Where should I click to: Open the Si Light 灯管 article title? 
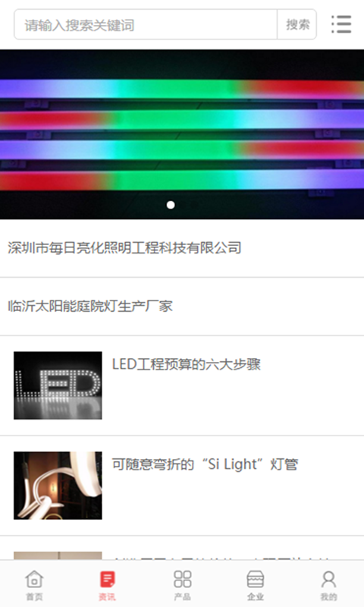[x=205, y=464]
